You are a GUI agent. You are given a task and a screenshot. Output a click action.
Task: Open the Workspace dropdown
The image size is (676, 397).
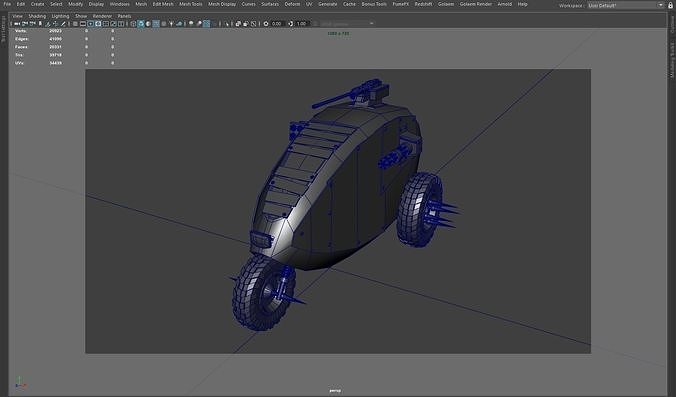pos(626,5)
